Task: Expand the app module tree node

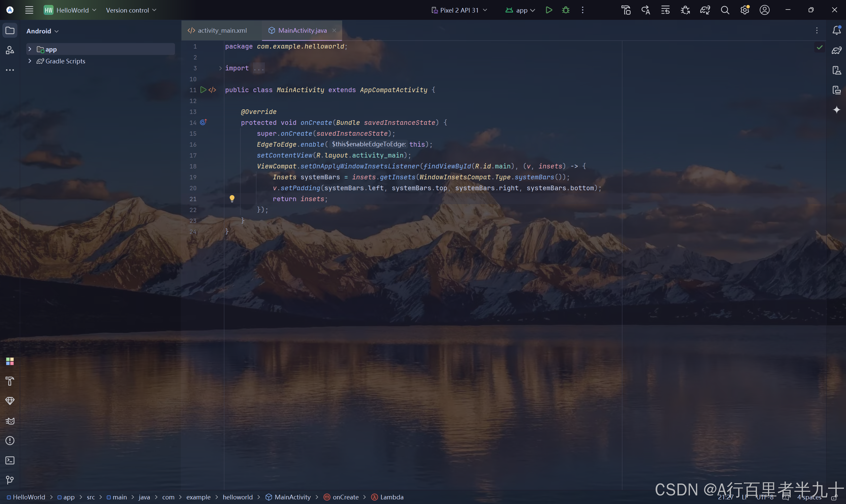Action: 30,49
